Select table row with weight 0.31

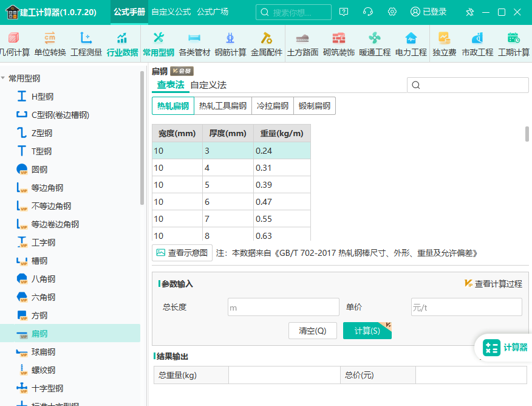[231, 168]
